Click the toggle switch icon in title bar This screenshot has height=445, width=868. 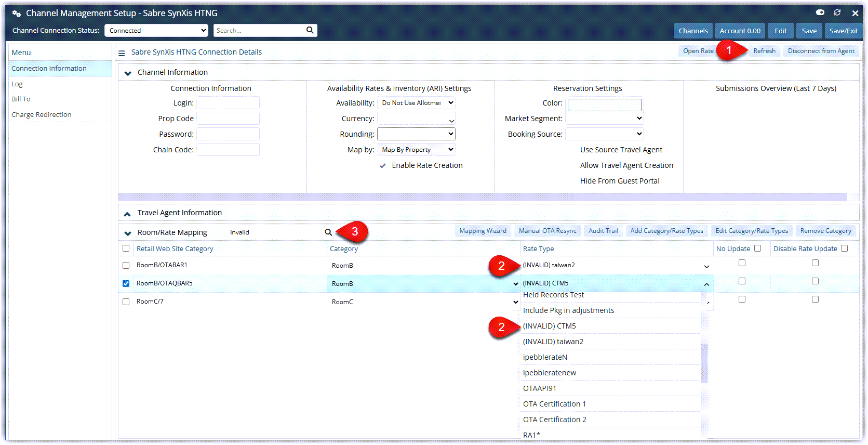tap(820, 12)
